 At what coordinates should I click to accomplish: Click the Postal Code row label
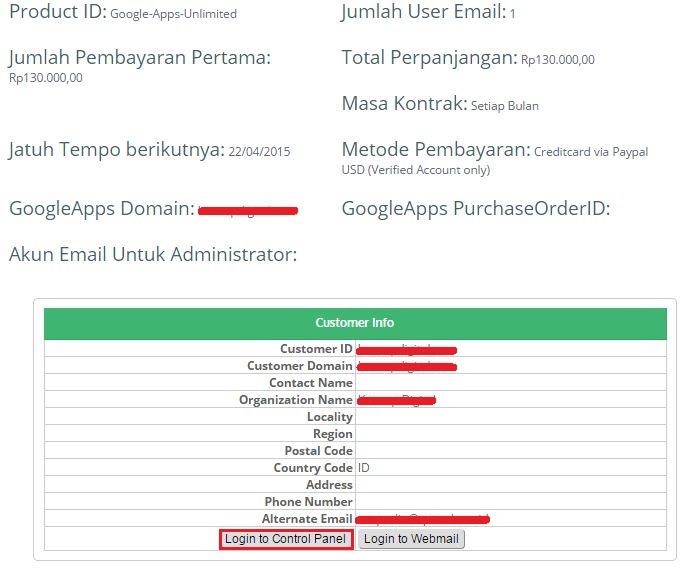click(318, 451)
